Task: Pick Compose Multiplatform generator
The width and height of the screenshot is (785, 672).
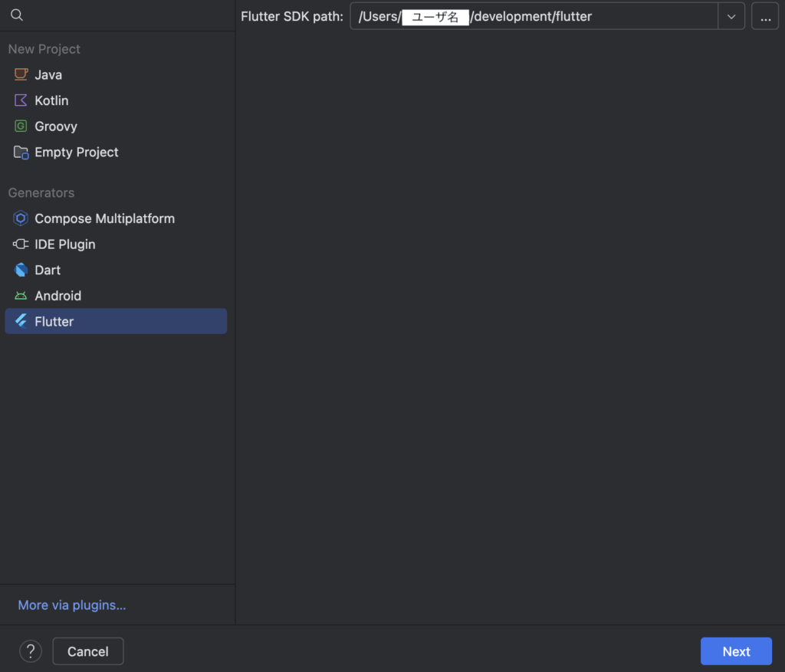Action: coord(116,218)
